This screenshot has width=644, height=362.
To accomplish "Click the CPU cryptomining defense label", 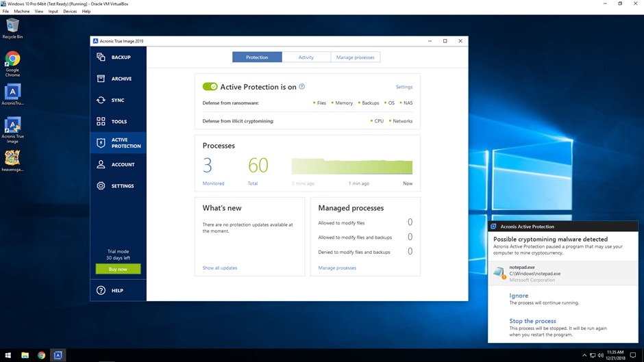I will (x=379, y=121).
